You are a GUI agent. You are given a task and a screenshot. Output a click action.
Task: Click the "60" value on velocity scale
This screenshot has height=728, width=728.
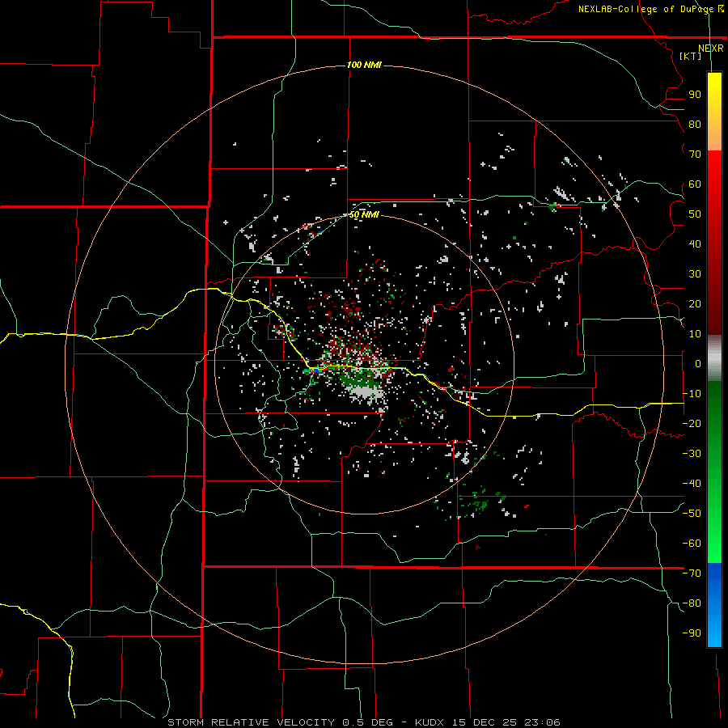[695, 184]
